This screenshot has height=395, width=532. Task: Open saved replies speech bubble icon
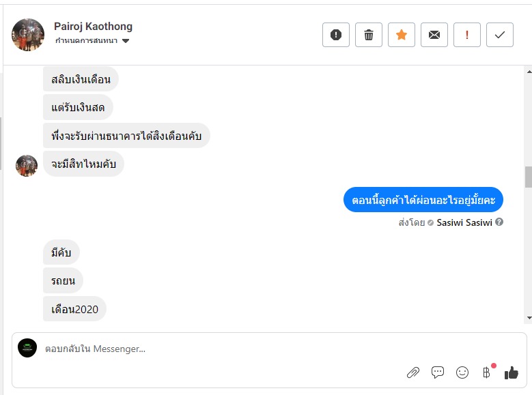click(438, 372)
